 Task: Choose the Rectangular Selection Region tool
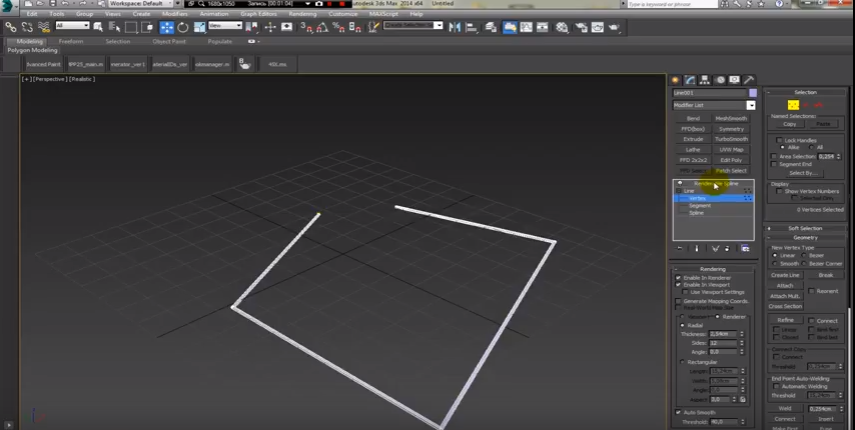coord(131,27)
